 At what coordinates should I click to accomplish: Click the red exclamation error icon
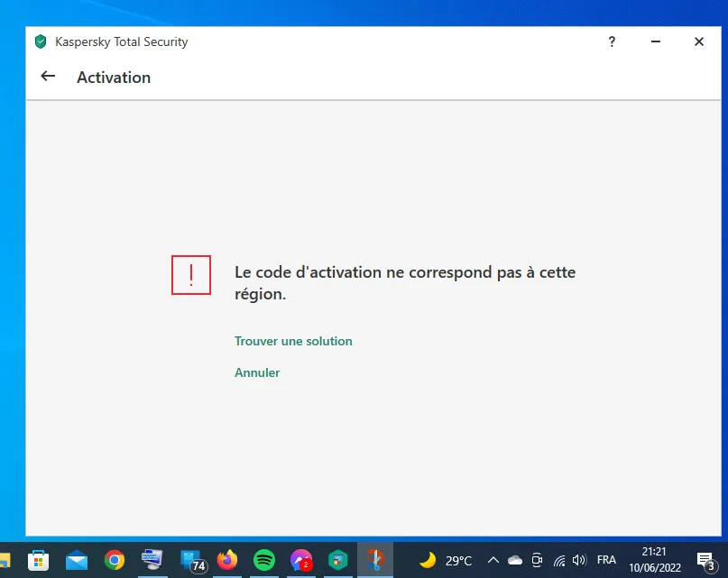(191, 275)
